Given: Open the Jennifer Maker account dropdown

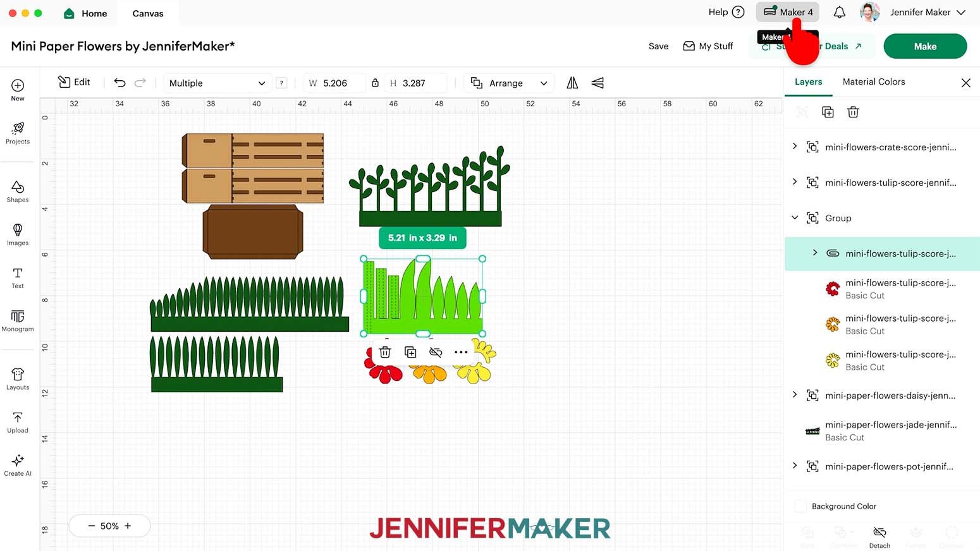Looking at the screenshot, I should click(x=914, y=12).
